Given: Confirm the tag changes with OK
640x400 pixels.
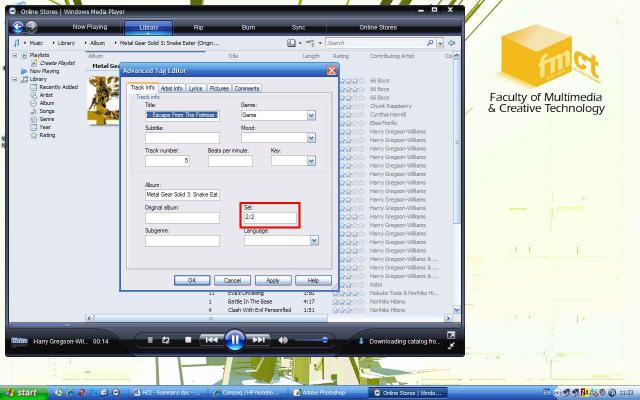Looking at the screenshot, I should click(x=192, y=280).
